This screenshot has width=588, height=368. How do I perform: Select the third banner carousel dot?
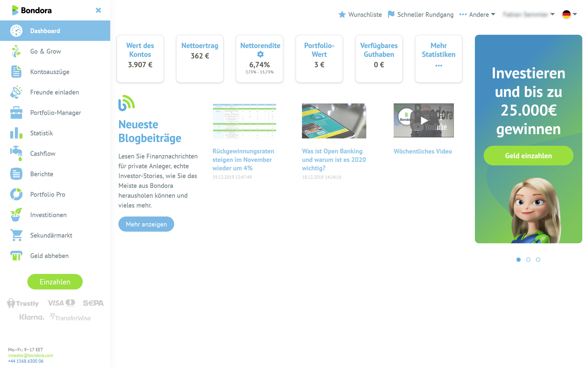[x=538, y=259]
